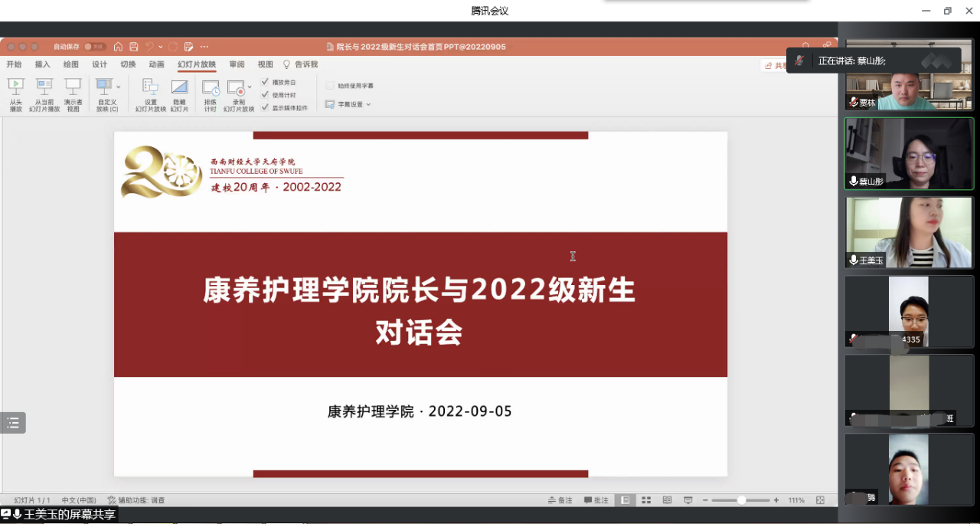
Task: Switch to slide sorter view in status bar
Action: tap(646, 500)
